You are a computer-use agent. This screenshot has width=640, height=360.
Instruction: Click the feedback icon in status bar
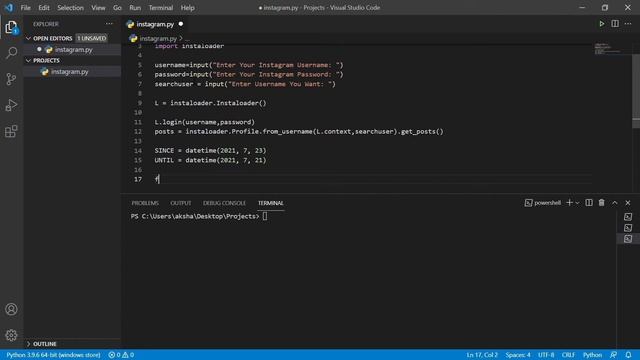613,355
